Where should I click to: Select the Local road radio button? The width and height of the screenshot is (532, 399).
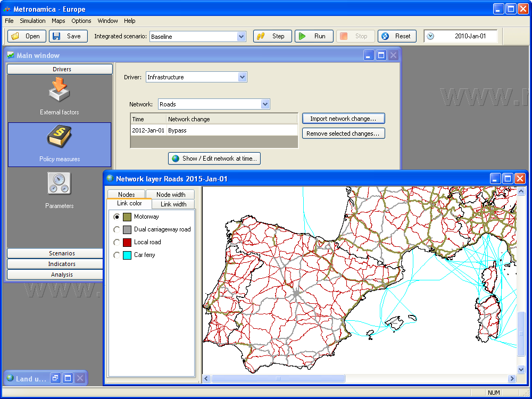117,242
